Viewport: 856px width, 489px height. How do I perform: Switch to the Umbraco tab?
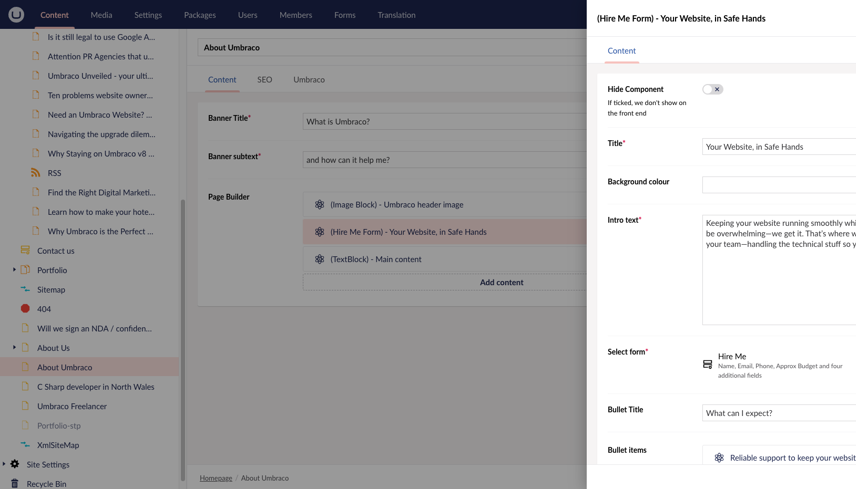click(309, 80)
